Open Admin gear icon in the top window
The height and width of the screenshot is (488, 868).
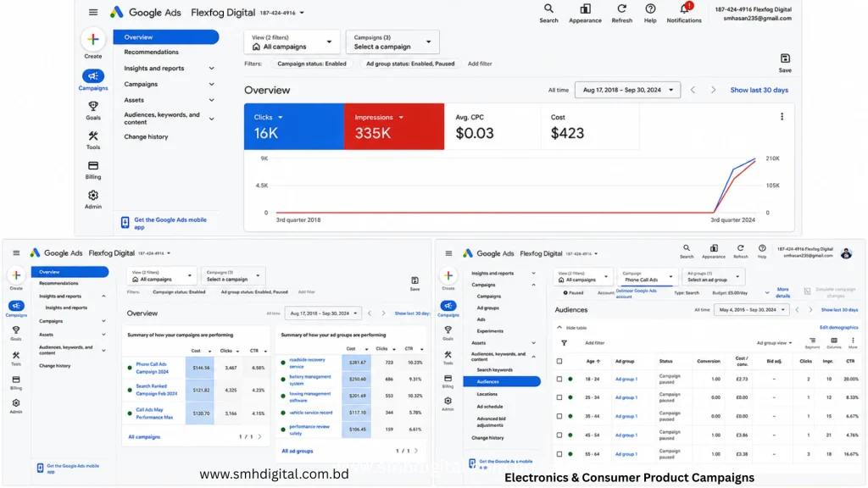coord(93,196)
